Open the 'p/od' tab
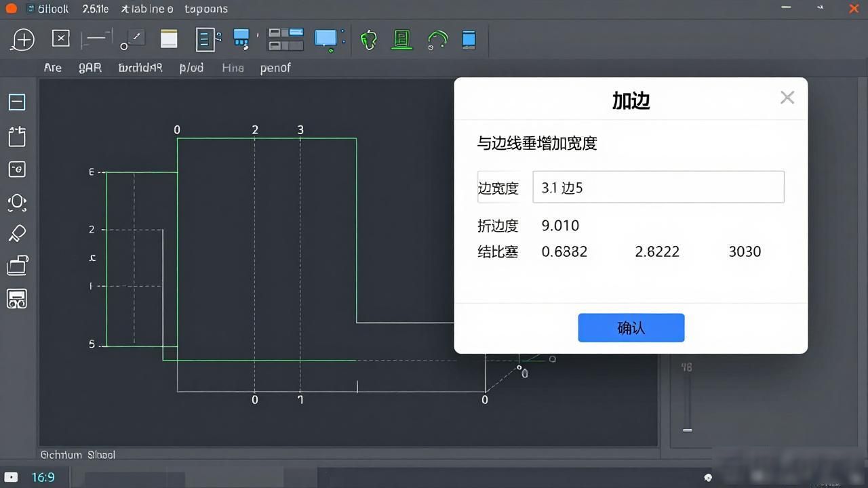This screenshot has height=488, width=868. tap(191, 68)
